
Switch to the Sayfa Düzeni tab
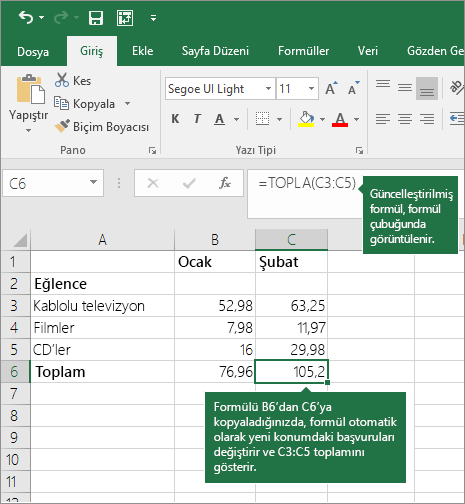(215, 51)
